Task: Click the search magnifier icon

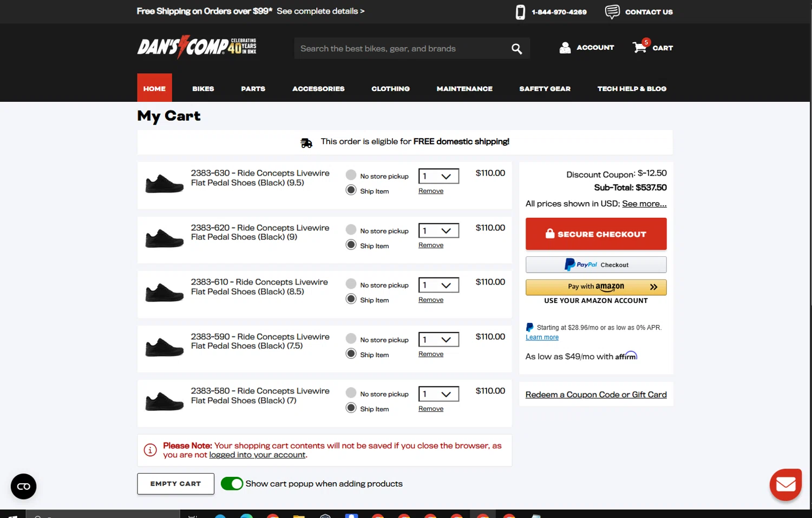Action: [x=517, y=49]
